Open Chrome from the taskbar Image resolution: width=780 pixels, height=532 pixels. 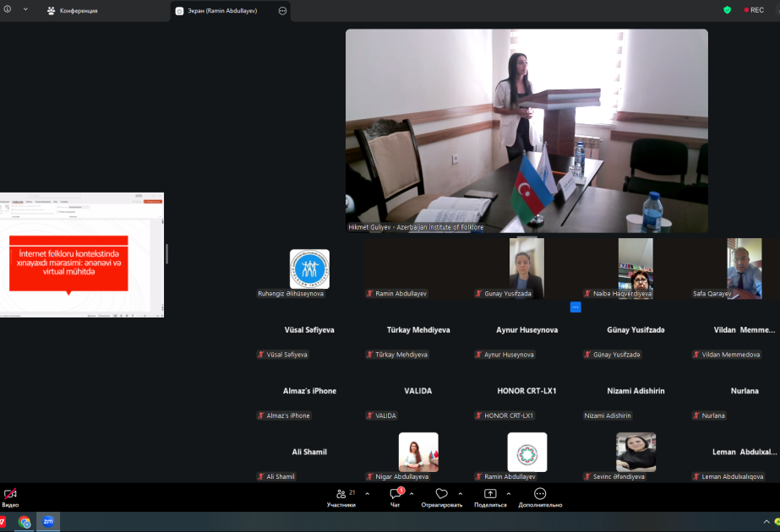tap(24, 522)
